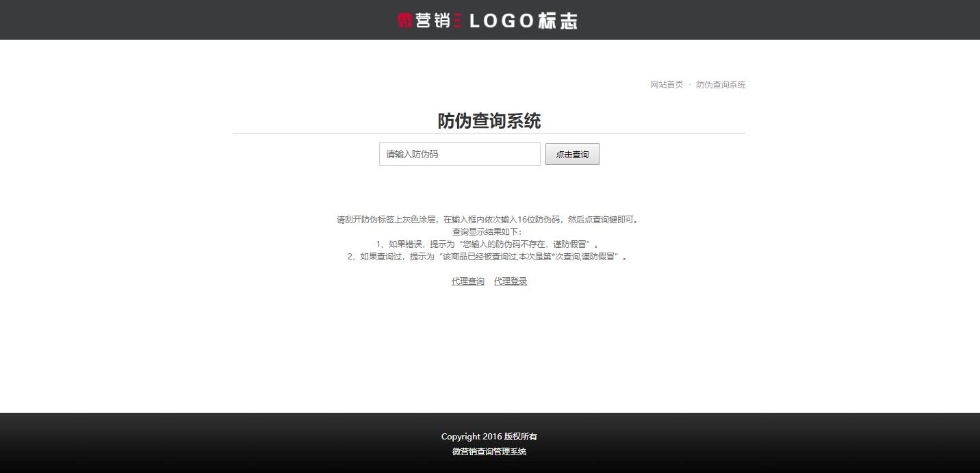Focus the anti-counterfeit code entry box
This screenshot has height=473, width=980.
(x=459, y=154)
